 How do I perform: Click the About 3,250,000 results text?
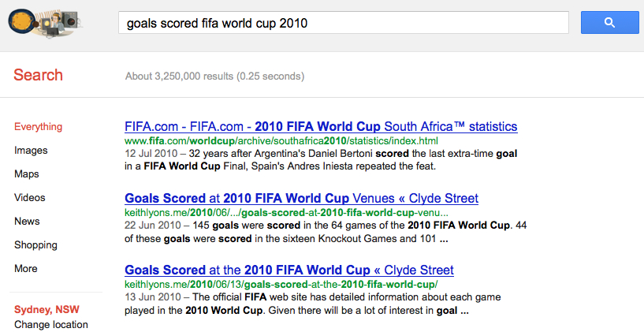215,76
